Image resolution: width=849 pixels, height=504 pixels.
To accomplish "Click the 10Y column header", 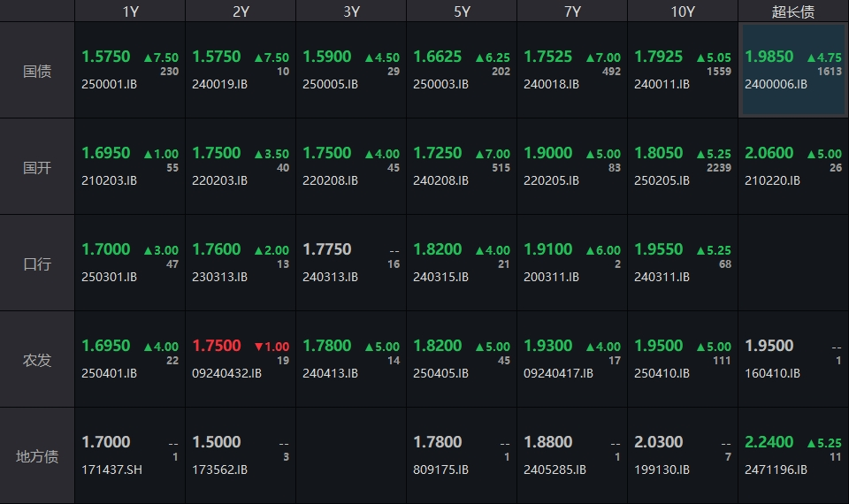I will [683, 11].
